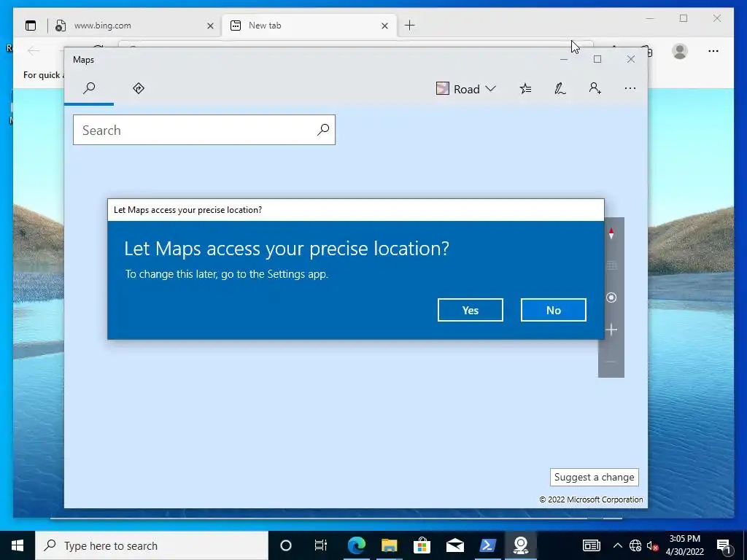Deny location access with No
This screenshot has width=747, height=560.
[553, 310]
